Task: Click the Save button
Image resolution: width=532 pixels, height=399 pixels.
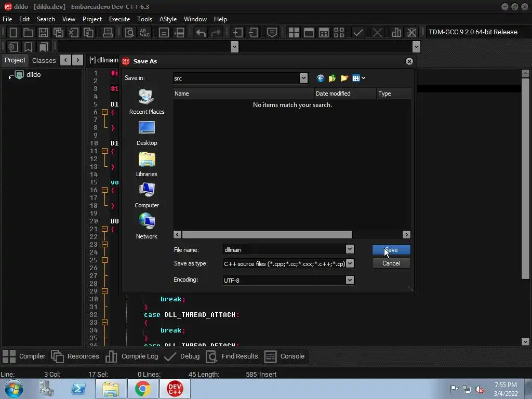Action: pos(391,250)
